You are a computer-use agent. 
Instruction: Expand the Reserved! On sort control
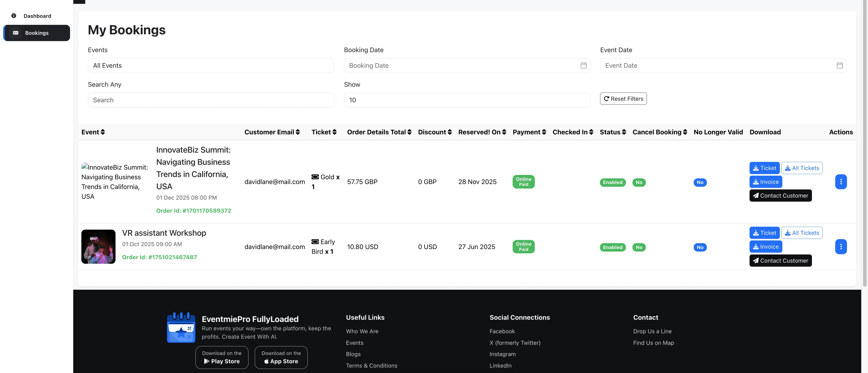(504, 132)
